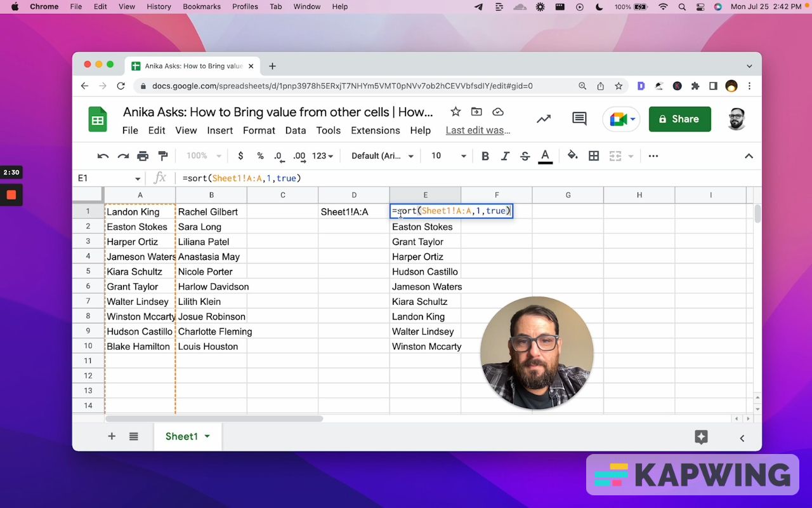Open the Chrome Extensions puzzle icon
Viewport: 812px width, 508px height.
pos(695,86)
